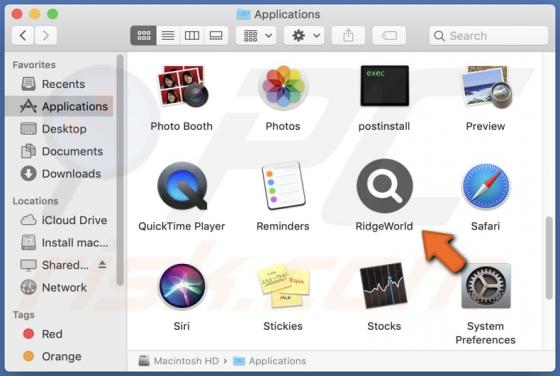Viewport: 560px width, 376px height.
Task: Click the Photo Booth name label
Action: click(x=181, y=126)
